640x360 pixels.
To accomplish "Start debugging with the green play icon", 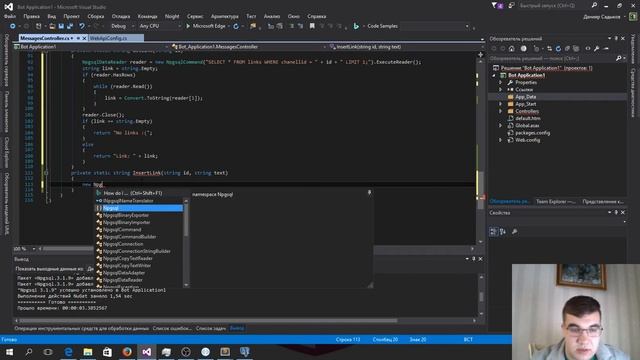I will (188, 26).
